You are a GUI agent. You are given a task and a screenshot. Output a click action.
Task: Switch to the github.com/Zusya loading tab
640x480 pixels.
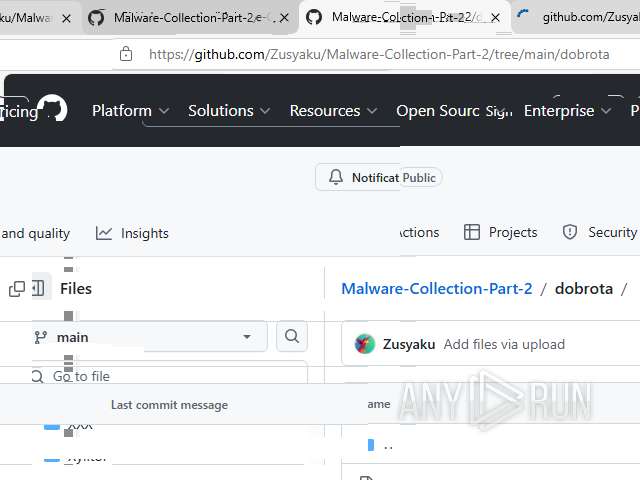click(576, 17)
